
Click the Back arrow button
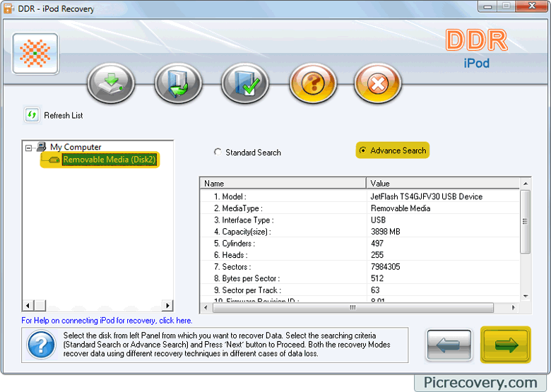449,345
